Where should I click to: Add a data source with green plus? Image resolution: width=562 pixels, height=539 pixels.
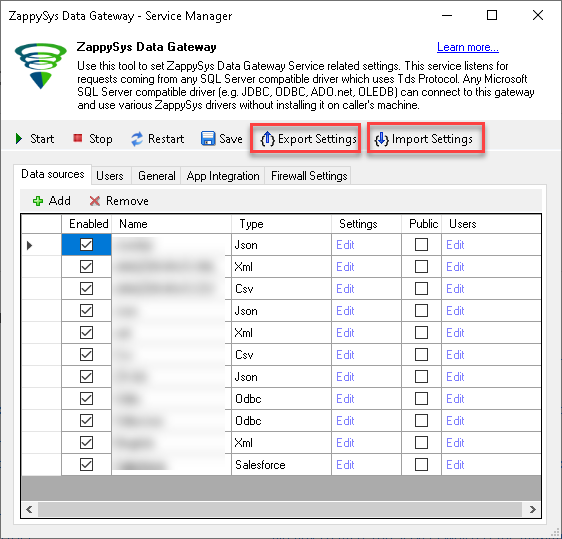(x=38, y=201)
